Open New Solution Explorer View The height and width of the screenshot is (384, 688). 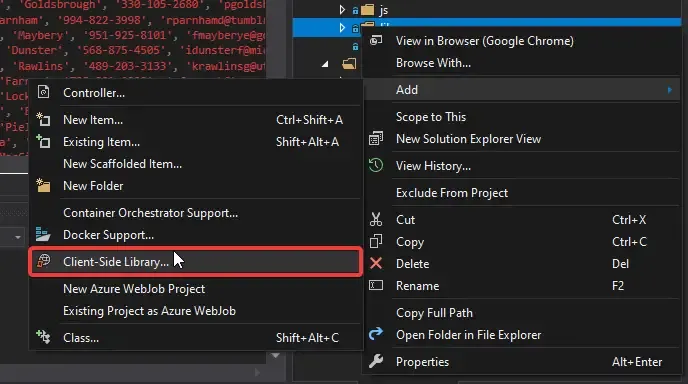pos(522,139)
